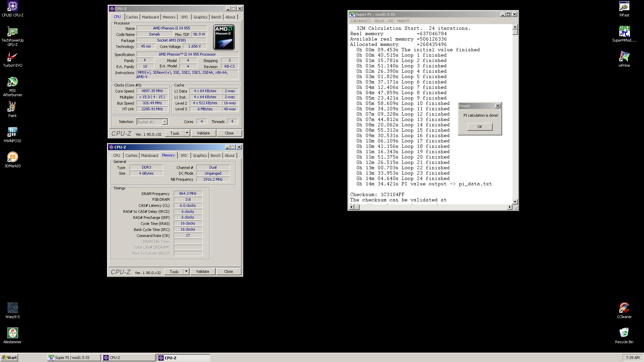Open About tab in top CPU-Z window
The width and height of the screenshot is (644, 362).
230,17
